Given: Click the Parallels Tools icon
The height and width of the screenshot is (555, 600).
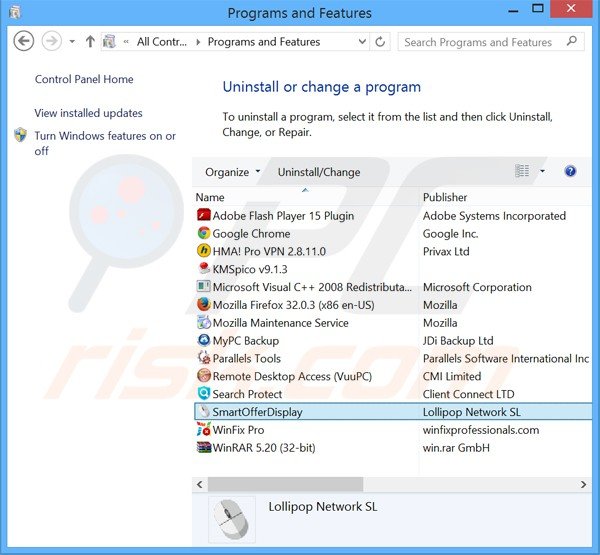Looking at the screenshot, I should (204, 358).
